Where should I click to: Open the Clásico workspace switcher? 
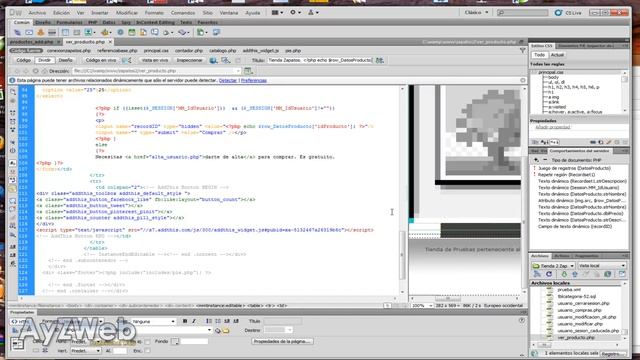tap(476, 13)
